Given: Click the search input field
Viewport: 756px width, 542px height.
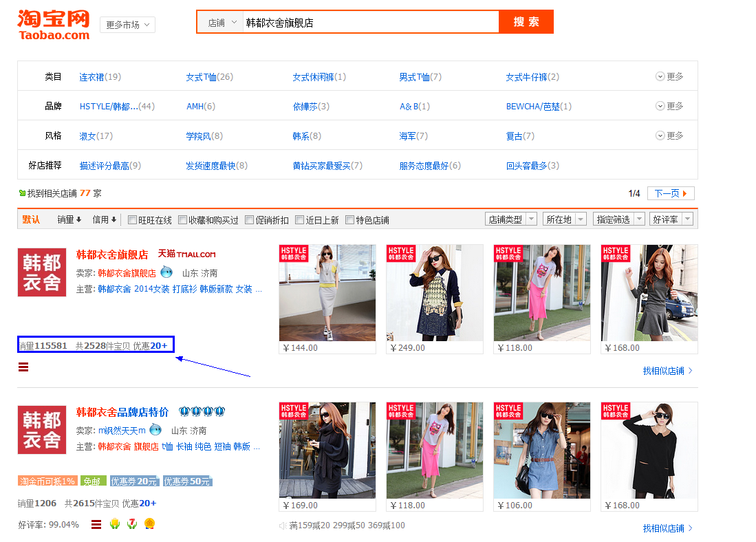Looking at the screenshot, I should click(370, 22).
